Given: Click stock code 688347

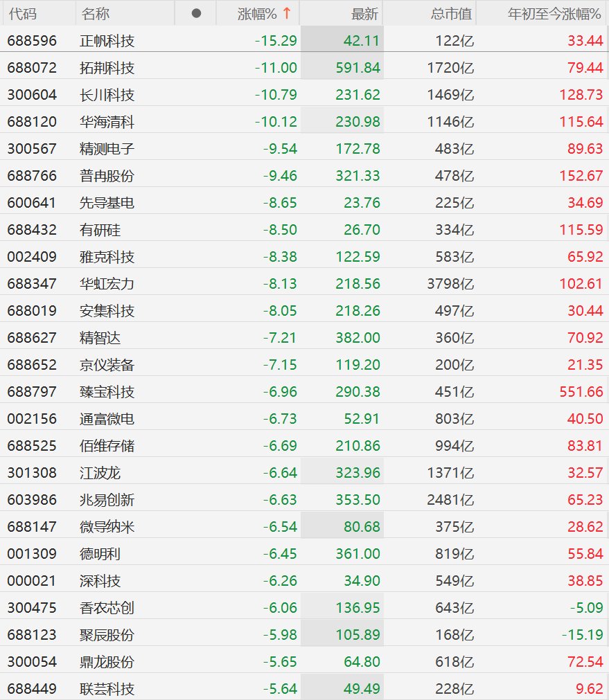Looking at the screenshot, I should tap(32, 284).
